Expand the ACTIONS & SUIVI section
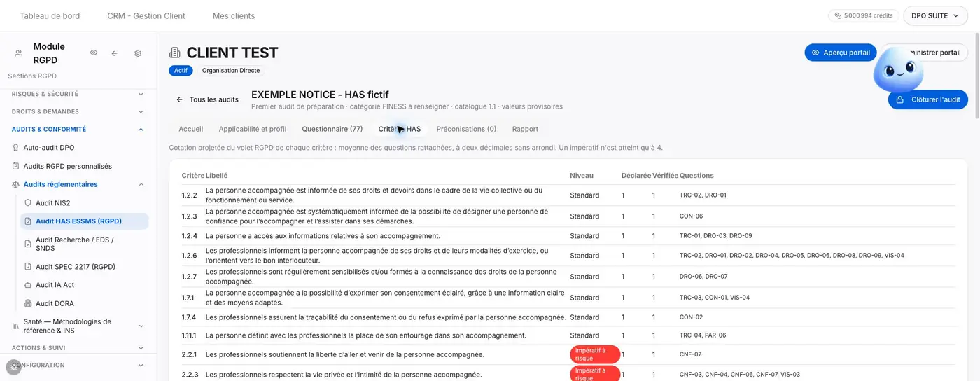The image size is (980, 381). coord(141,348)
